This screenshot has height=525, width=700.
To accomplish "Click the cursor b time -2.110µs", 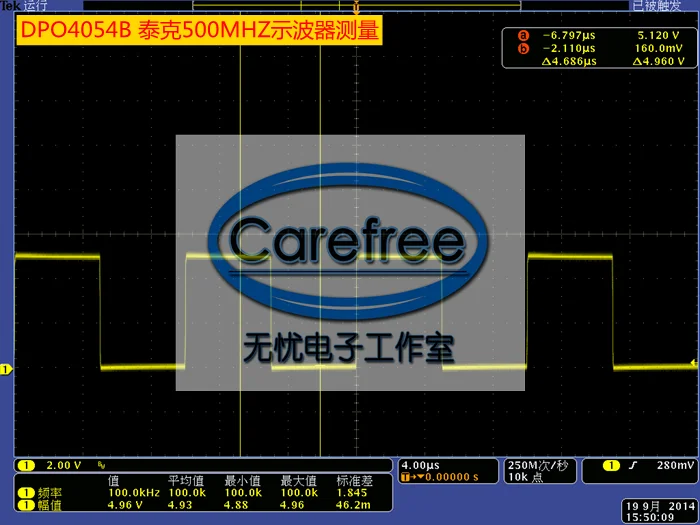I will [569, 48].
